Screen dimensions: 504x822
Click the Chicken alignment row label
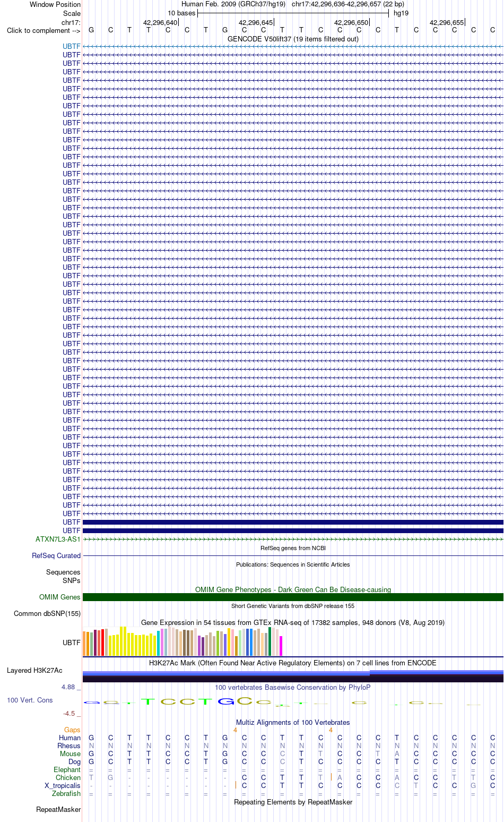[x=68, y=777]
